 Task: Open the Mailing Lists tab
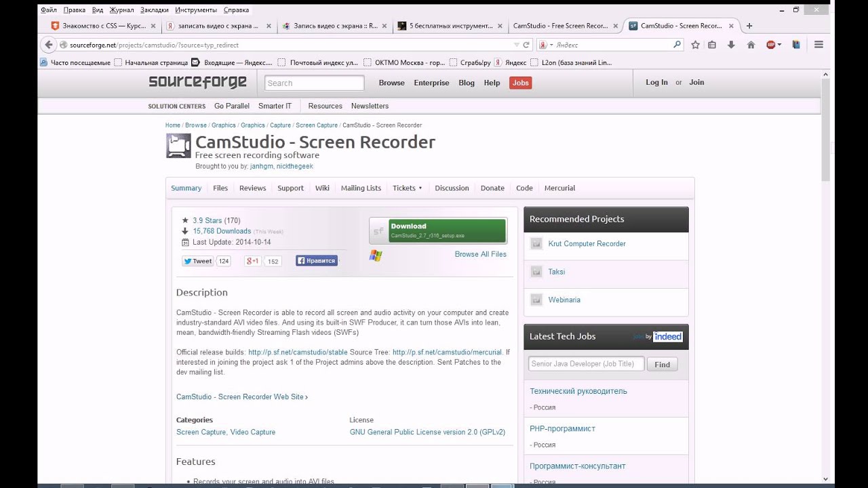click(361, 188)
